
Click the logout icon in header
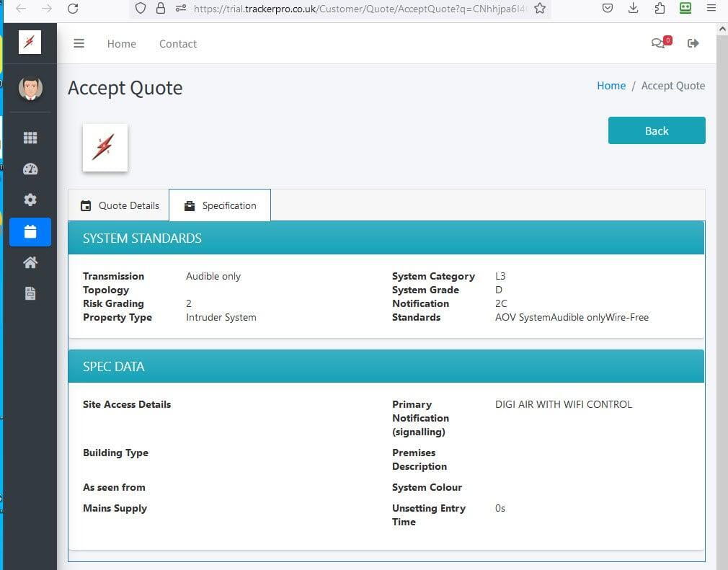click(x=693, y=43)
